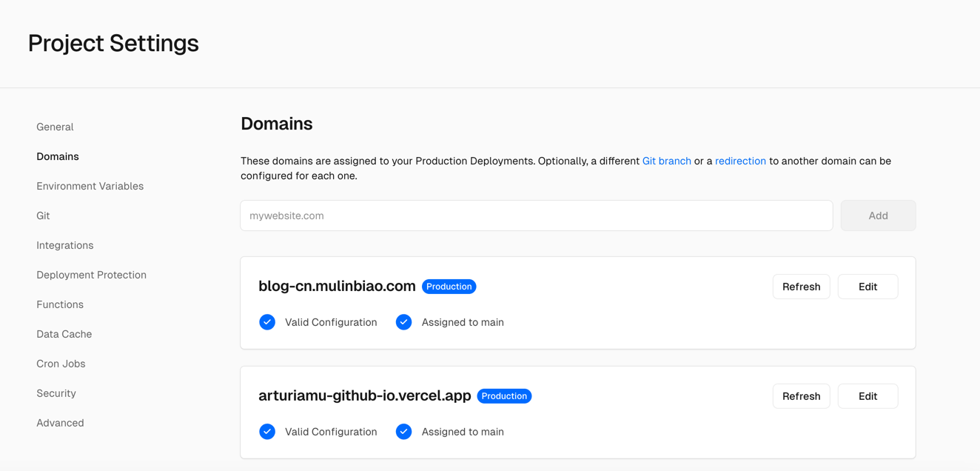The height and width of the screenshot is (471, 980).
Task: Click Assigned to main checkmark for blog-cn.mulinbiao.com
Action: point(403,322)
